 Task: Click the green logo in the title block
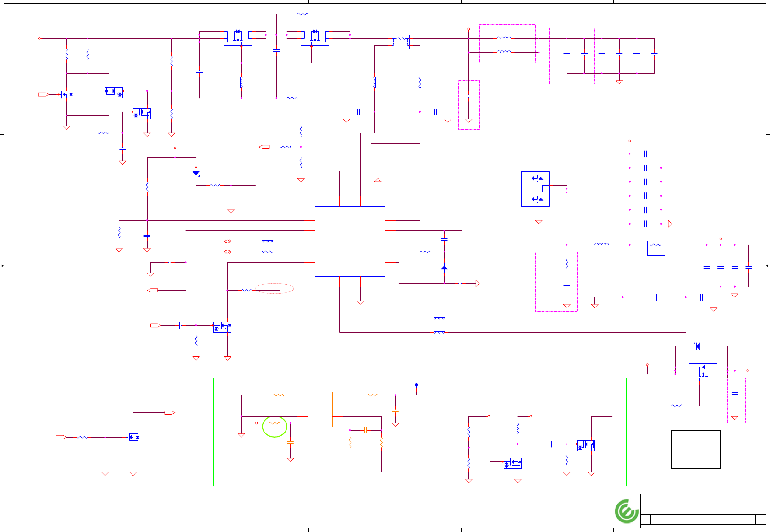(x=627, y=511)
